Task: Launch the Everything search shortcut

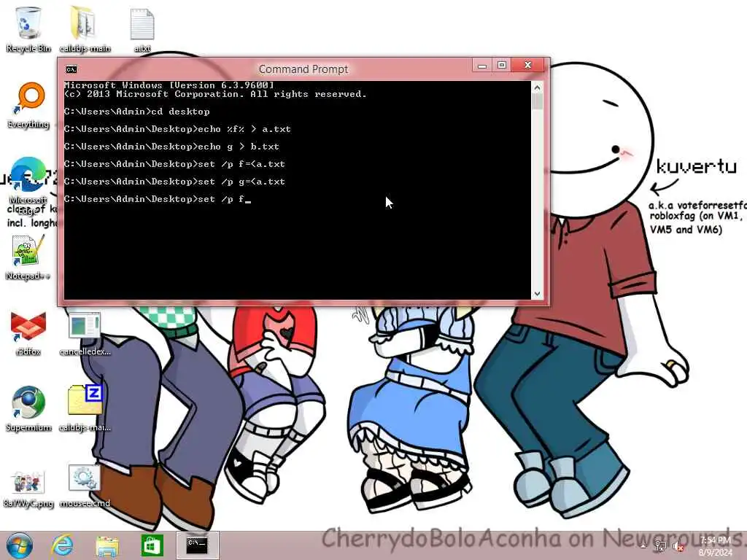Action: point(28,106)
